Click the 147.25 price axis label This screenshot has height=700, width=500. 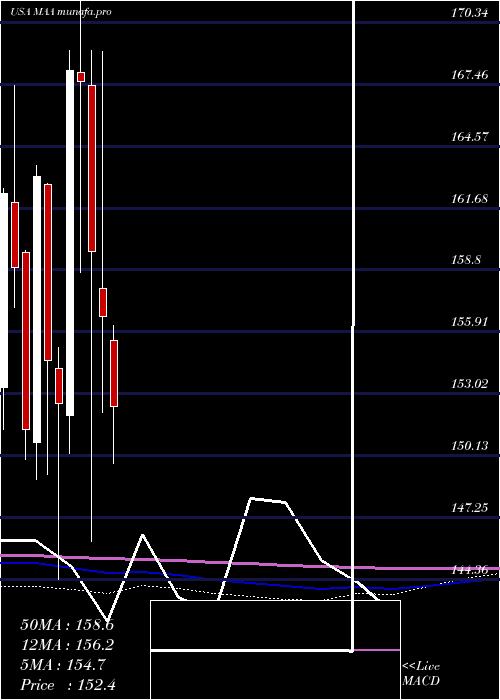tap(469, 508)
